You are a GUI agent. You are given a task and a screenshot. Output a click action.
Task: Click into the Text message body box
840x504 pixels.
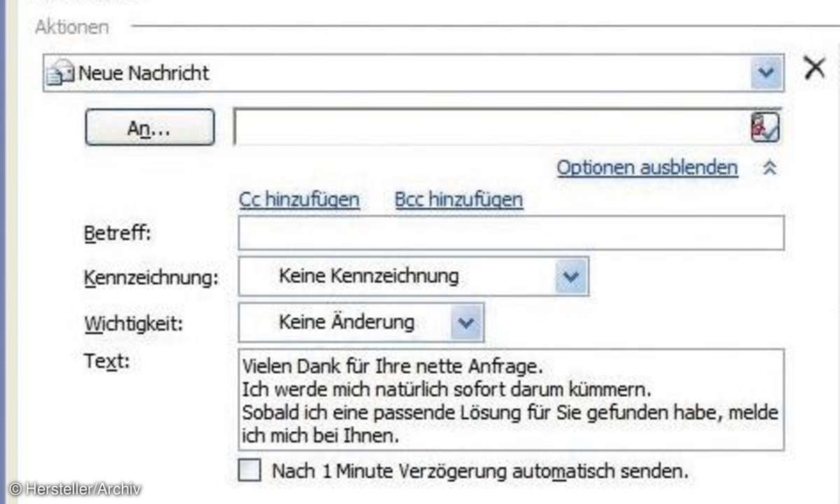[x=511, y=400]
